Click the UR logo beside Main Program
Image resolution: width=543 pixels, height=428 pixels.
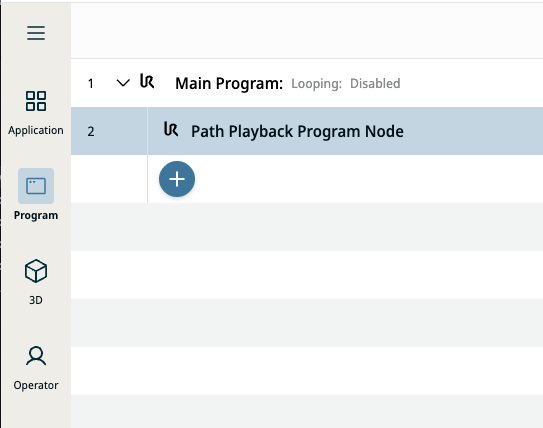pos(147,81)
